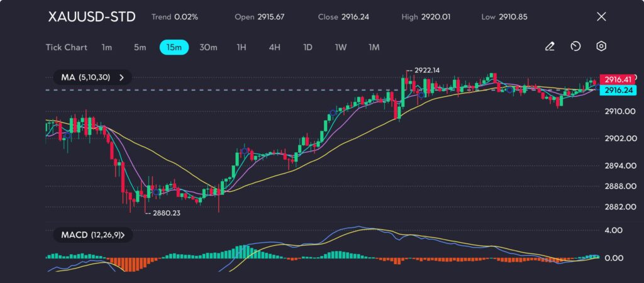This screenshot has height=283, width=644.
Task: Switch to Tick Chart view
Action: (67, 47)
